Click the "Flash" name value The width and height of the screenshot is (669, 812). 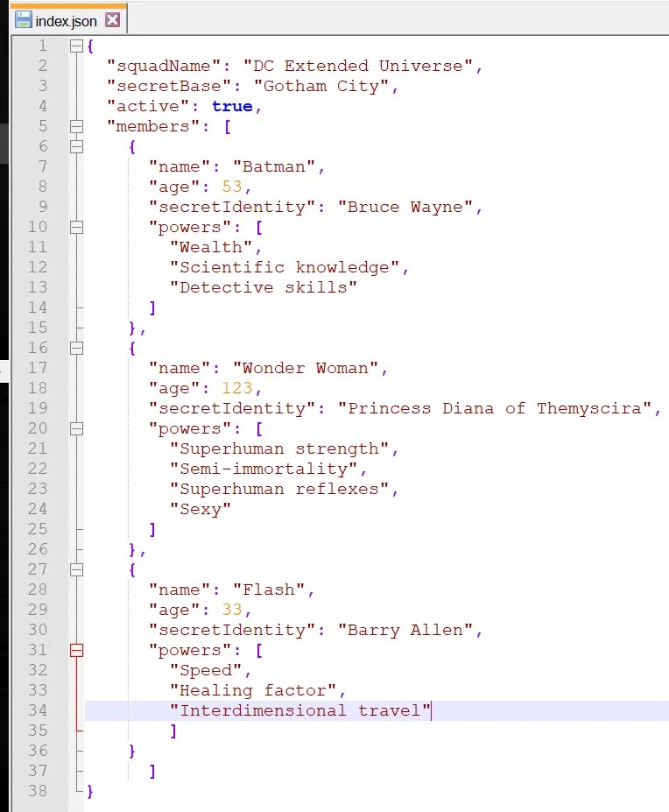(x=269, y=590)
